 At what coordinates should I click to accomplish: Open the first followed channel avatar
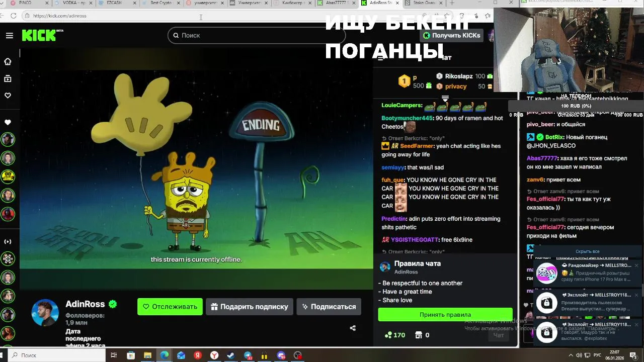[8, 139]
